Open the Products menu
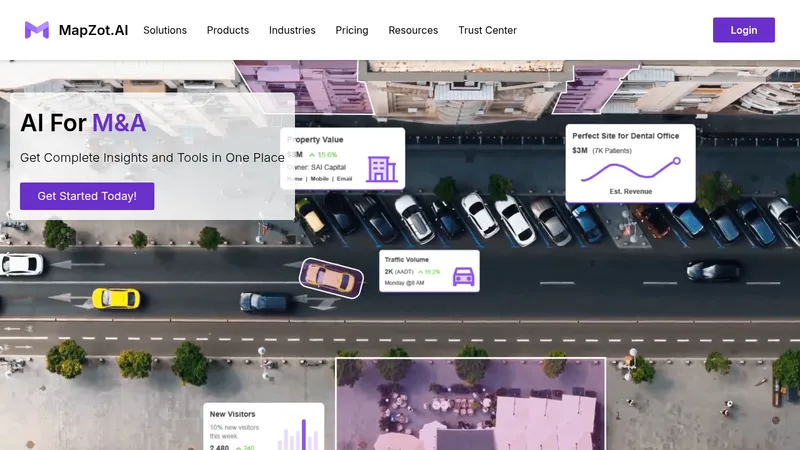This screenshot has width=800, height=450. 228,30
